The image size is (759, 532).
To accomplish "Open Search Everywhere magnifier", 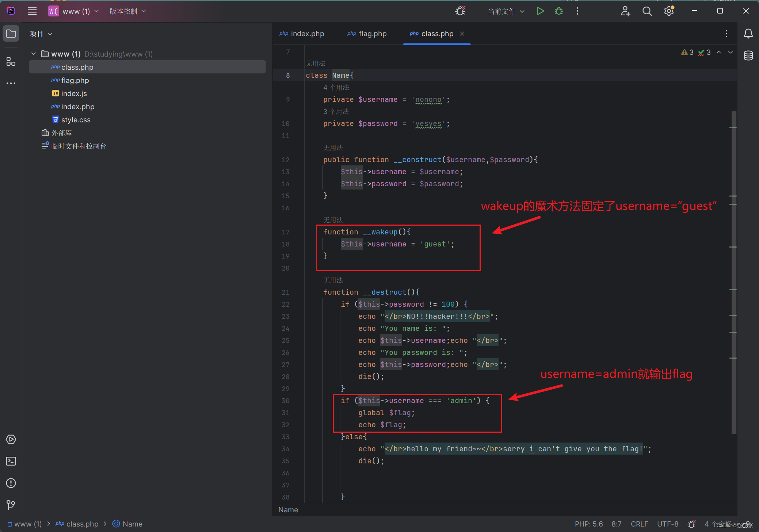I will 647,11.
